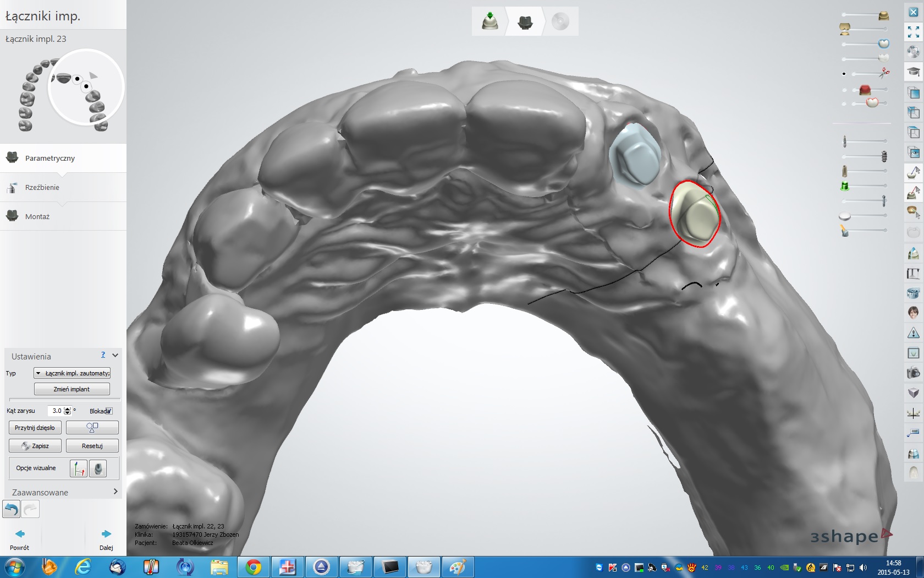Click the Kąt zarysu angle field
Viewport: 924px width, 578px height.
click(x=57, y=411)
